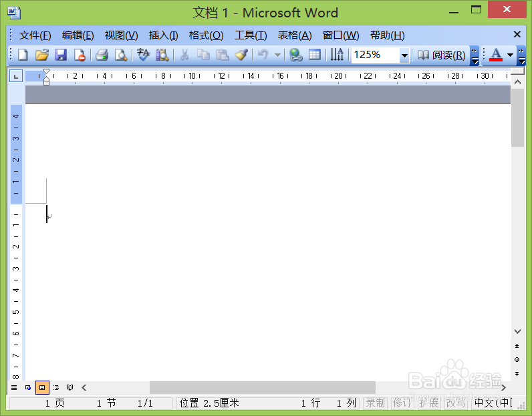Toggle 修订 track changes in status bar

coord(402,403)
